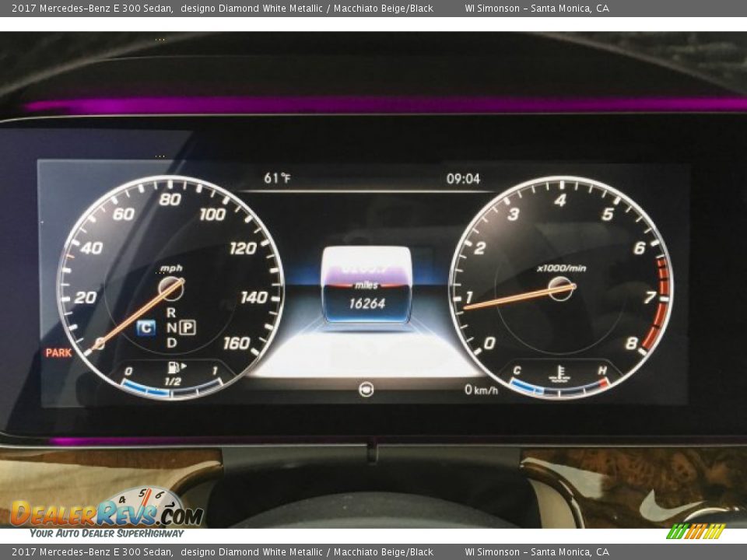The height and width of the screenshot is (560, 747).
Task: Click the coolant temperature gauge bar
Action: [x=559, y=389]
